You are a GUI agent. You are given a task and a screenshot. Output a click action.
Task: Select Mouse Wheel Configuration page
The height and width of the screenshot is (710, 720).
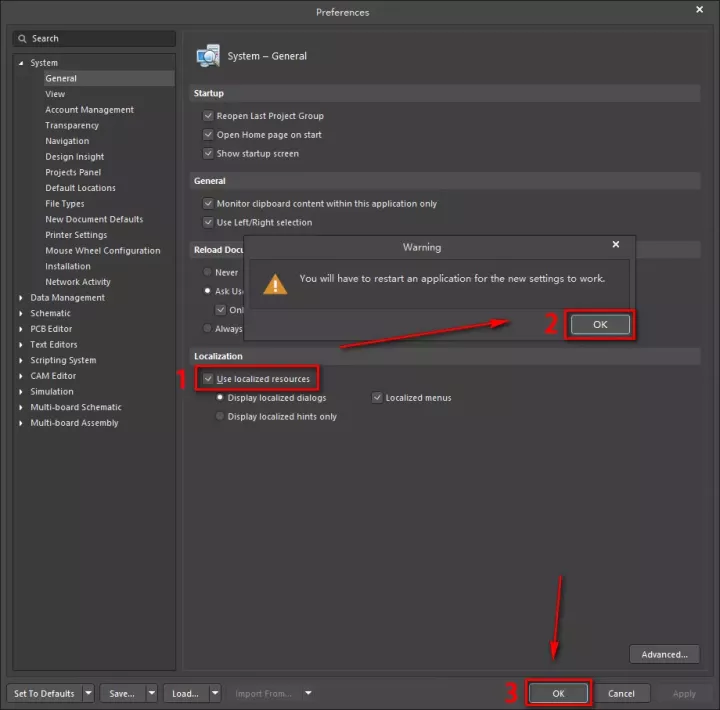tap(102, 251)
